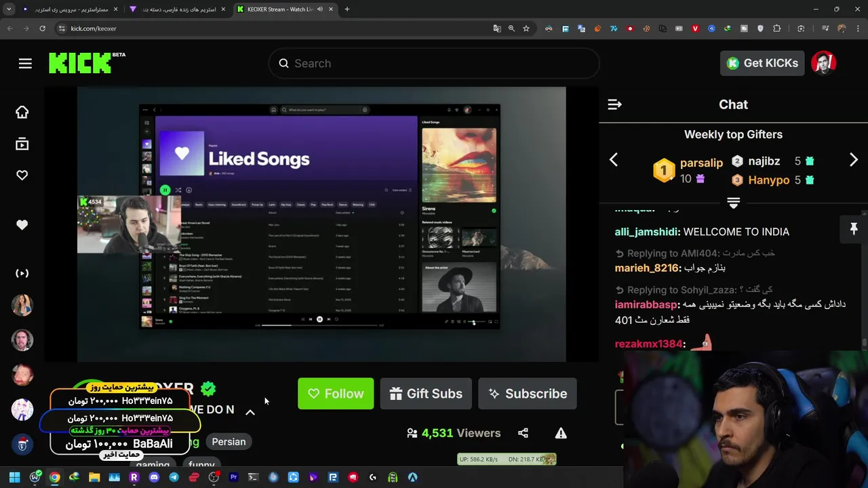Open Telegram from the taskbar
The width and height of the screenshot is (868, 488).
(x=174, y=477)
